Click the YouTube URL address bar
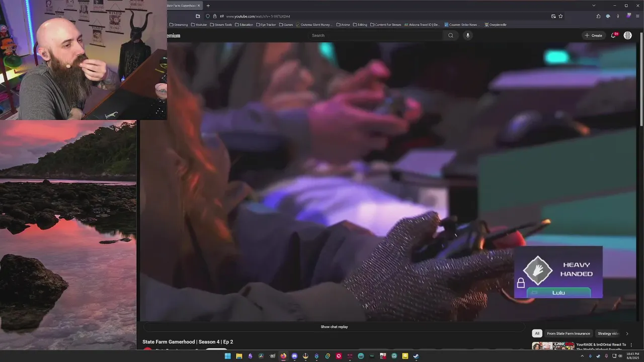644x362 pixels. 382,16
